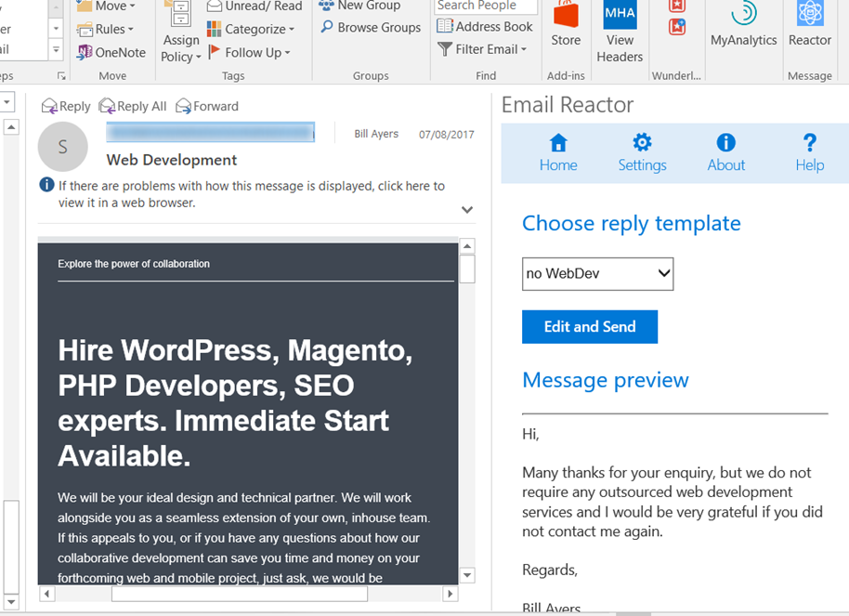
Task: Click New Group in ribbon
Action: coord(359,6)
